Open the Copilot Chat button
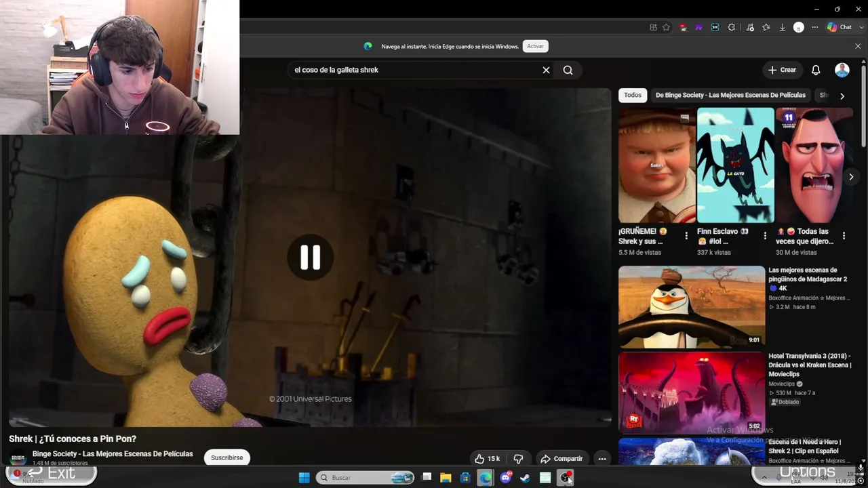 click(840, 27)
